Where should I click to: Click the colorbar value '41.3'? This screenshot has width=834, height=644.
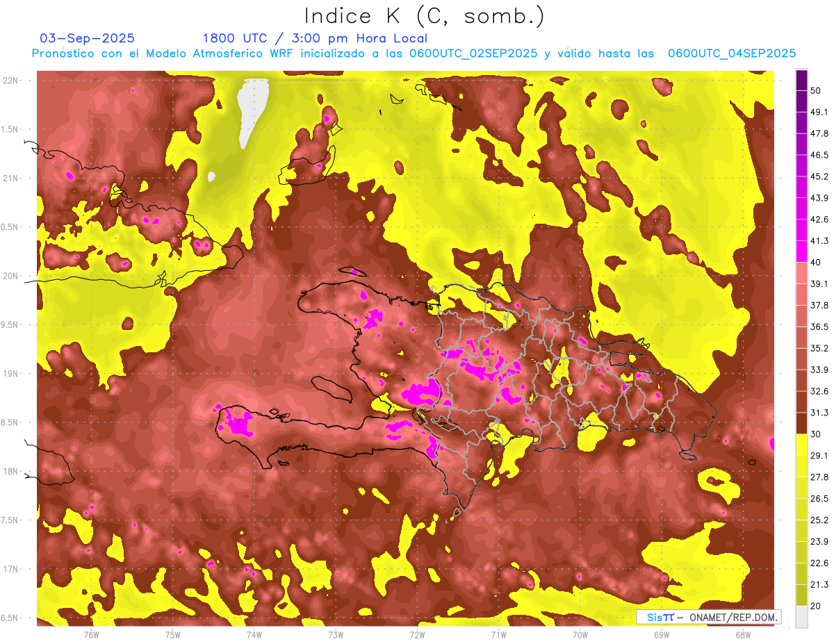[x=819, y=242]
